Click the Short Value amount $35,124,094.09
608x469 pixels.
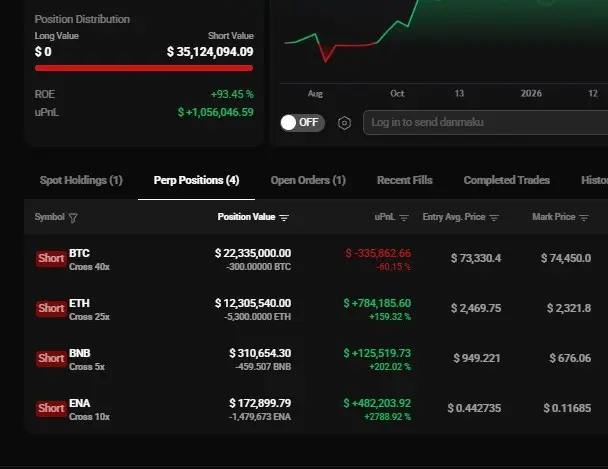pyautogui.click(x=210, y=52)
